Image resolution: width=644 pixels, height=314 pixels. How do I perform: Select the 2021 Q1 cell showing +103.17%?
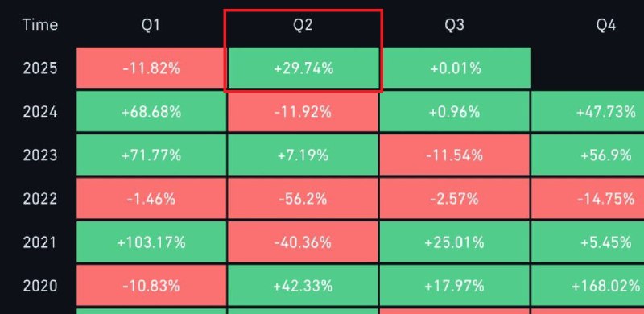[151, 242]
